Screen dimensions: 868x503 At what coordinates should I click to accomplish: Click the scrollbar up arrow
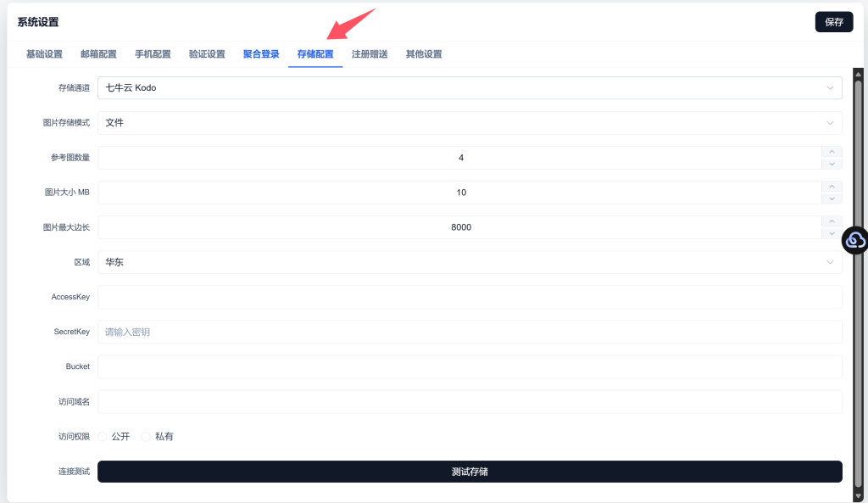(858, 75)
